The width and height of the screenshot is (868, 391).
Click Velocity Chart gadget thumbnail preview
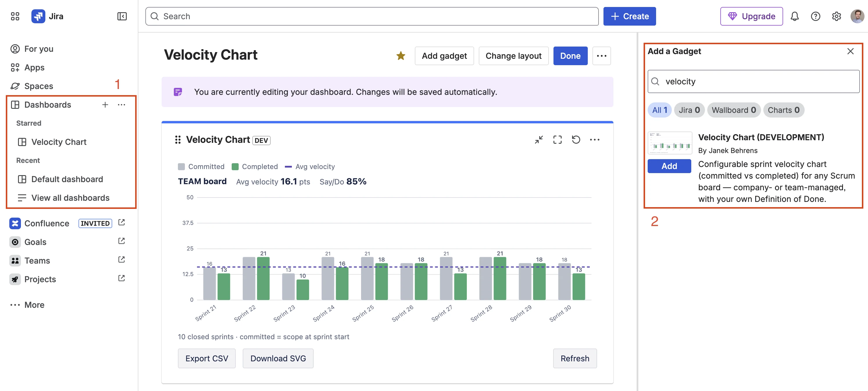(x=669, y=143)
